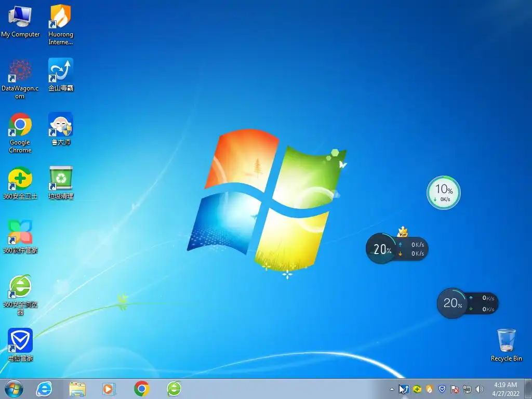Viewport: 532px width, 399px height.
Task: Open the Windows Start menu orb
Action: pyautogui.click(x=14, y=389)
